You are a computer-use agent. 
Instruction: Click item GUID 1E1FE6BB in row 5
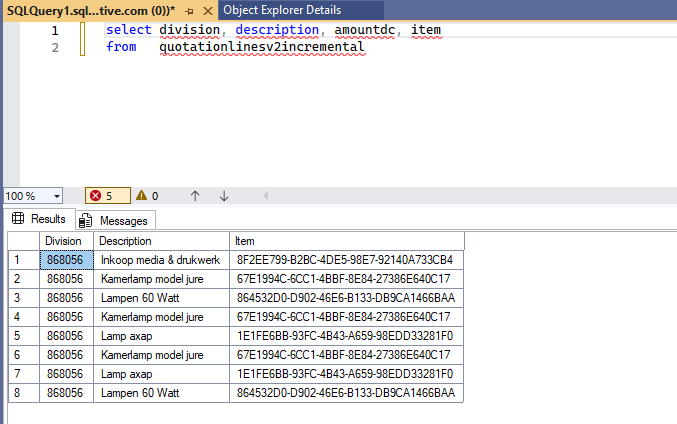[347, 336]
